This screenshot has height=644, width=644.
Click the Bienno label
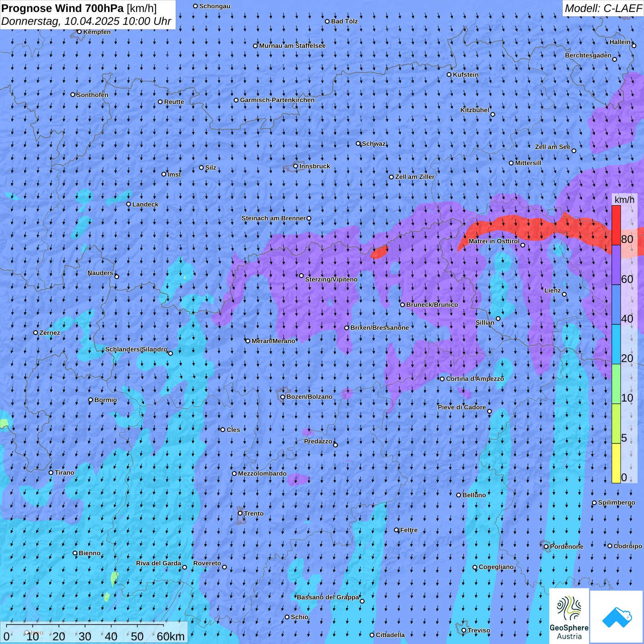(x=89, y=553)
